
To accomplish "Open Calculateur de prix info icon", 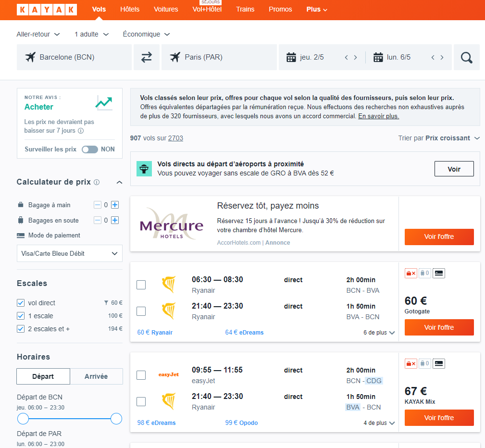I will pyautogui.click(x=97, y=182).
